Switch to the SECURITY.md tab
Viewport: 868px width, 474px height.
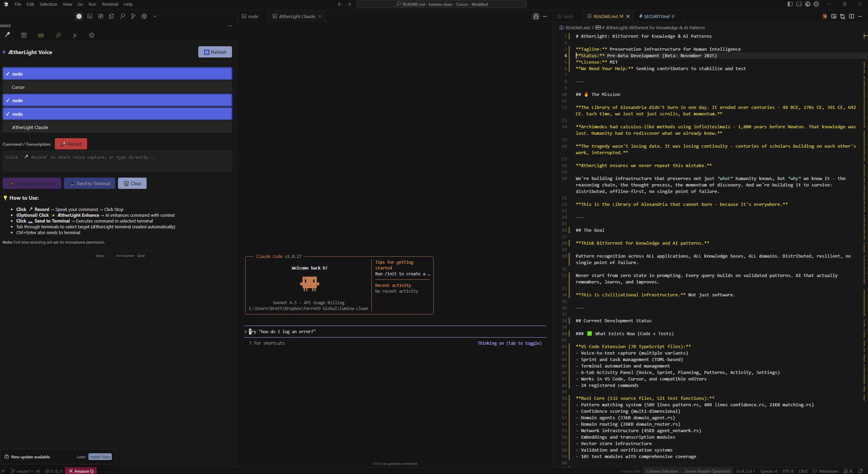pyautogui.click(x=656, y=16)
